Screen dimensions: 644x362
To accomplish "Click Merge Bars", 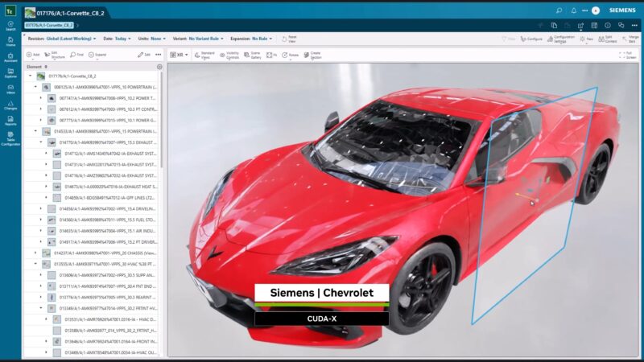I will click(x=630, y=39).
